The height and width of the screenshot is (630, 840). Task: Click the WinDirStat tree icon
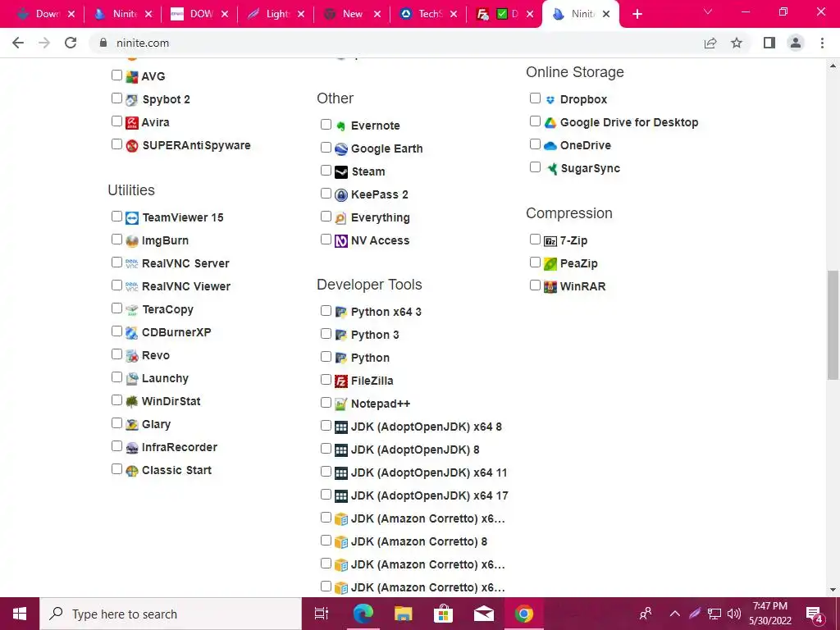[x=132, y=402]
